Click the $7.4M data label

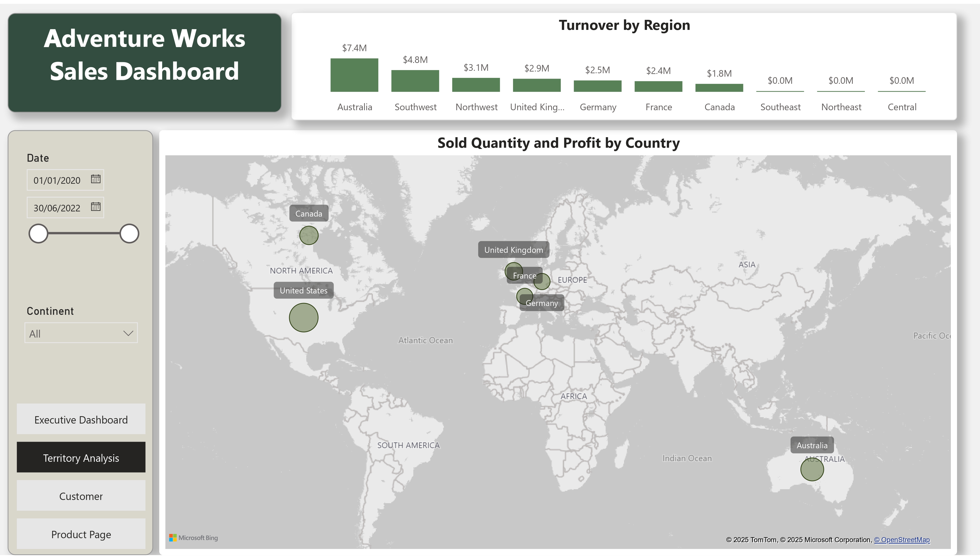click(x=354, y=48)
